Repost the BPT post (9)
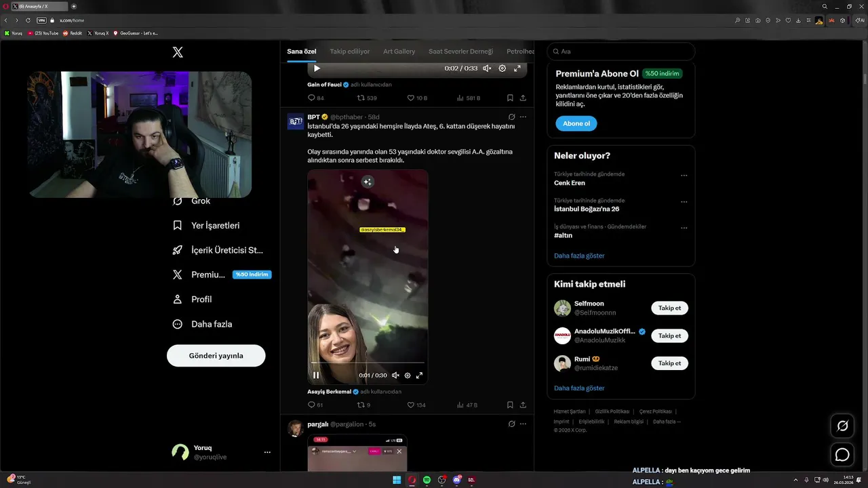 coord(363,405)
